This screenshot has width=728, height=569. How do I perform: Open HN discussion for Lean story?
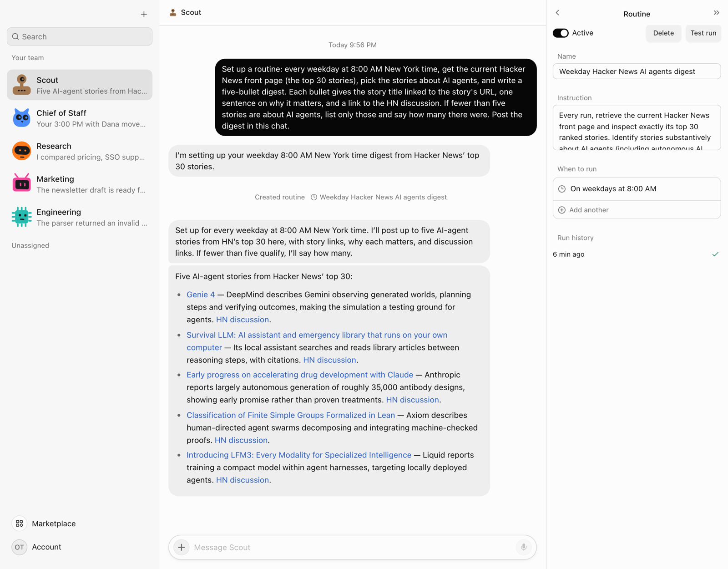click(x=241, y=440)
